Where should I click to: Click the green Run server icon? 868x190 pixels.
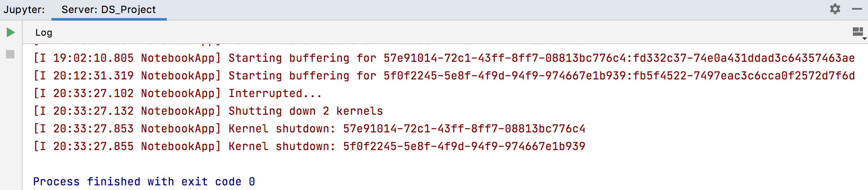[11, 32]
